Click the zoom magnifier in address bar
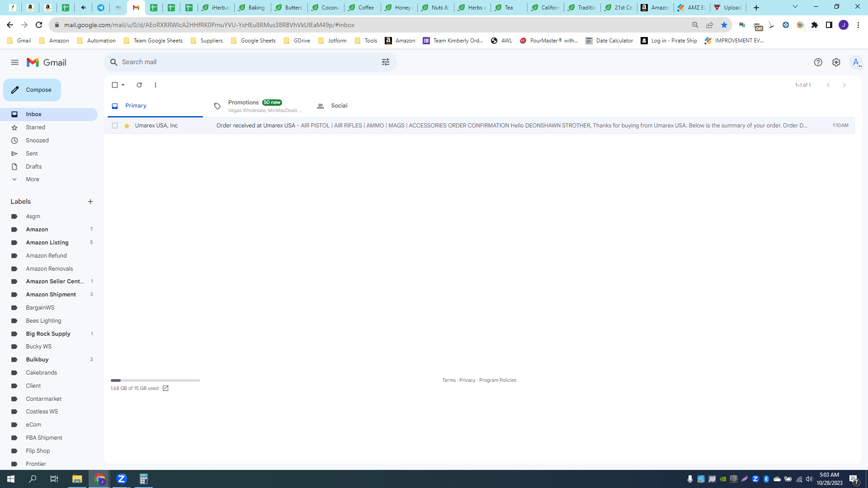The width and height of the screenshot is (868, 488). [695, 25]
